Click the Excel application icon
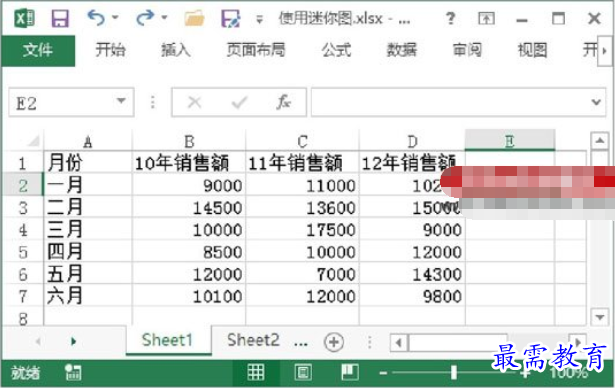The width and height of the screenshot is (615, 388). pos(25,18)
